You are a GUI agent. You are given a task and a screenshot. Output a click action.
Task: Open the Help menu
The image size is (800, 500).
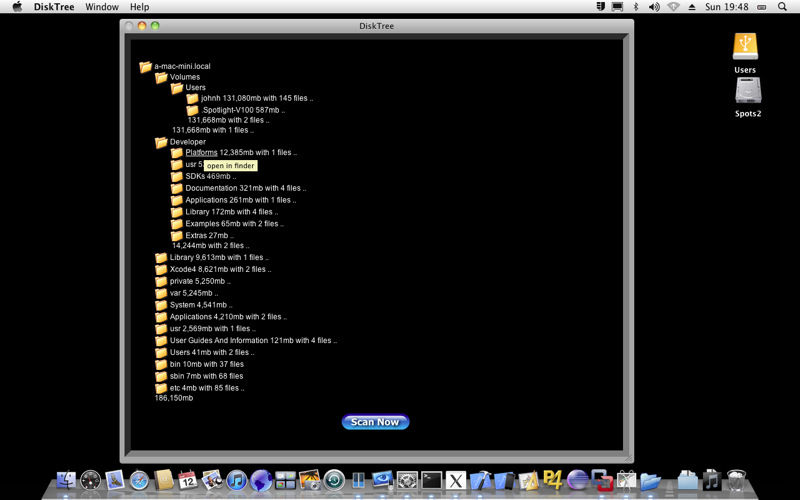pyautogui.click(x=139, y=7)
